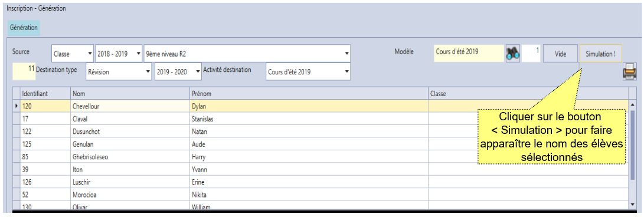The height and width of the screenshot is (217, 644).
Task: Click the row pointer arrow beside 120
Action: pyautogui.click(x=17, y=106)
